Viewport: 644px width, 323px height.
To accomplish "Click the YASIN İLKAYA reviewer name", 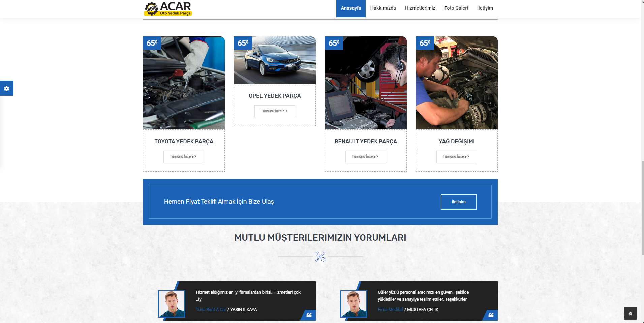I will pyautogui.click(x=243, y=310).
